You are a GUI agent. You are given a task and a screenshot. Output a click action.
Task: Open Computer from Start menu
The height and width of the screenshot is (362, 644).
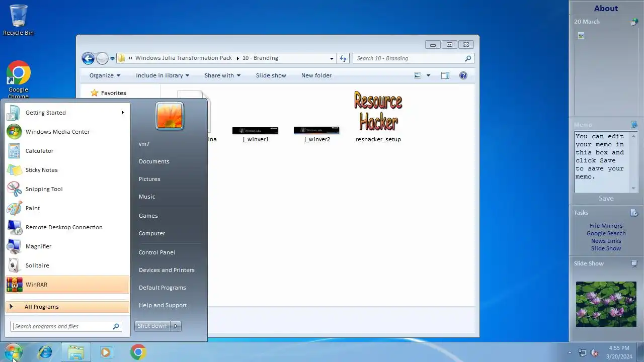[x=152, y=233]
